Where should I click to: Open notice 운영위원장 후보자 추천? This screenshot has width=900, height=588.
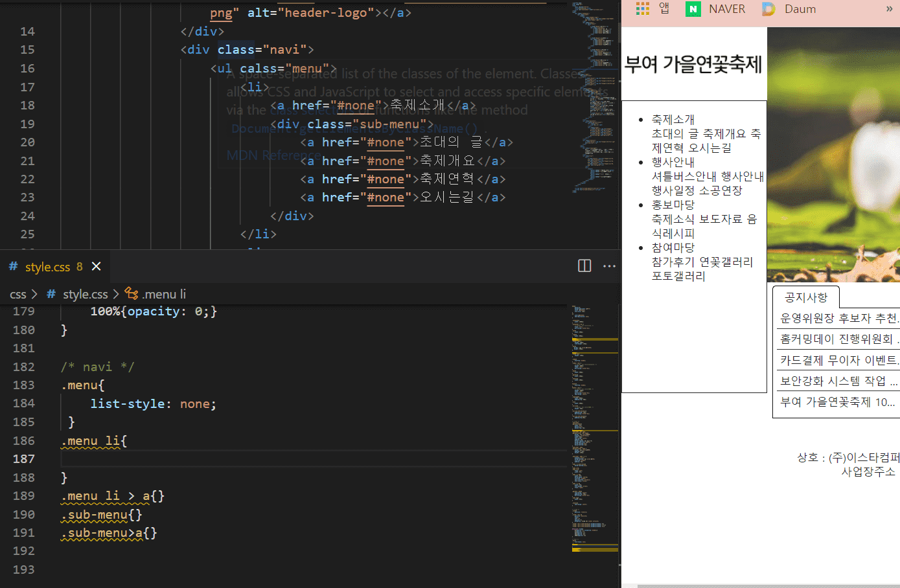tap(839, 319)
